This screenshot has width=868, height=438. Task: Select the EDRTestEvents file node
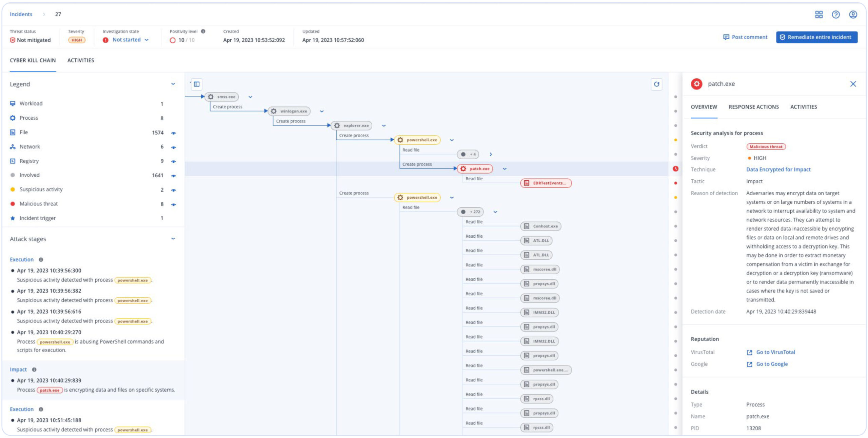tap(546, 183)
